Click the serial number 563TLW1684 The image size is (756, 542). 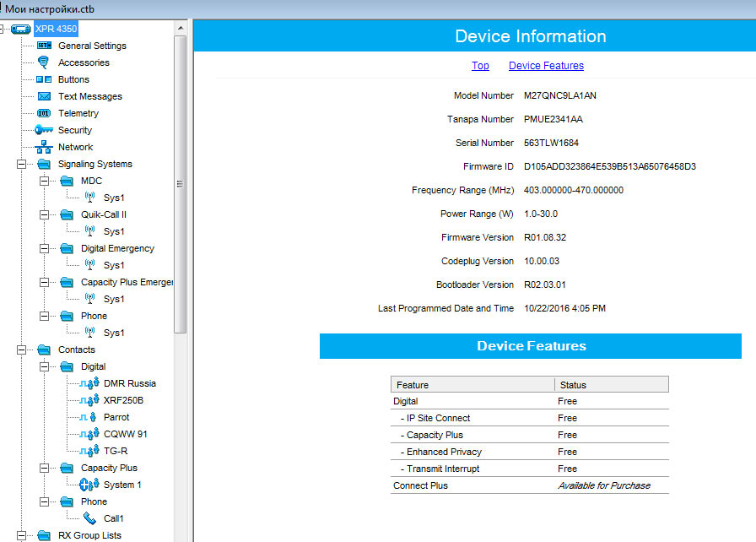[551, 143]
